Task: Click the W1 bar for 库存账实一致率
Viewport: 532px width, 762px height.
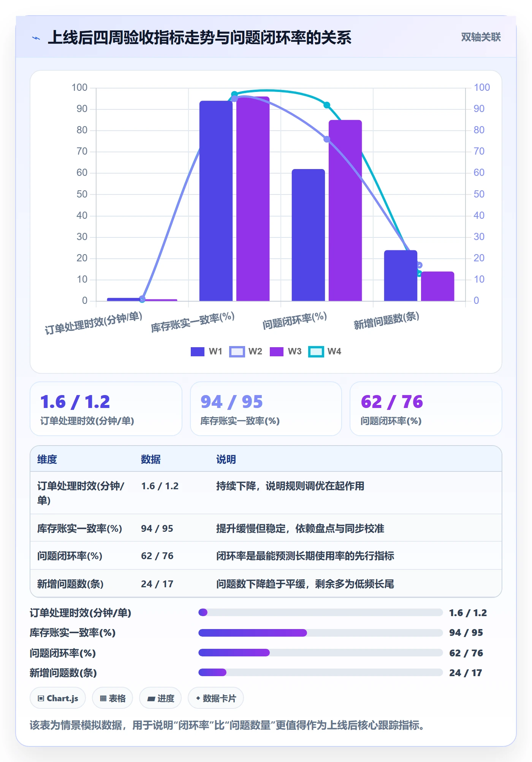Action: (216, 201)
